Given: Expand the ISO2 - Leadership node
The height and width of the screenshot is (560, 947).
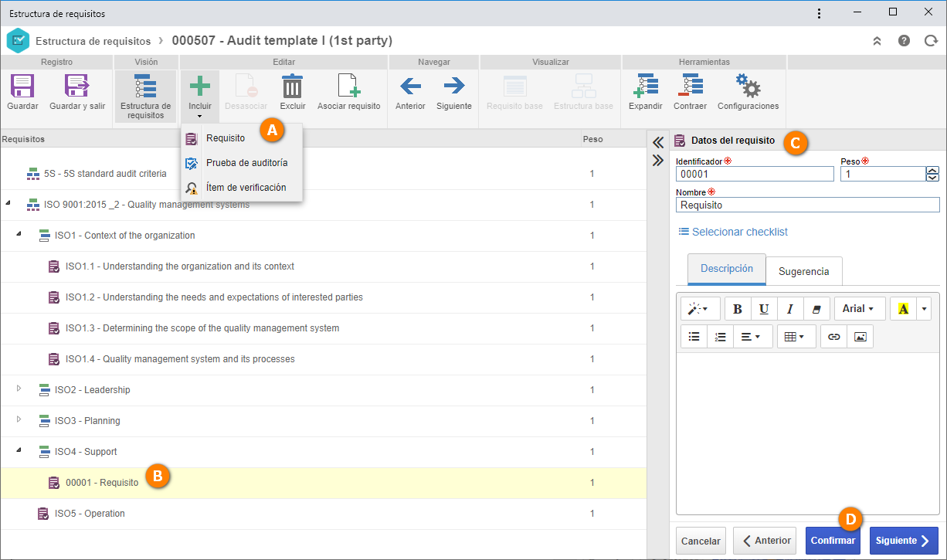Looking at the screenshot, I should click(19, 389).
